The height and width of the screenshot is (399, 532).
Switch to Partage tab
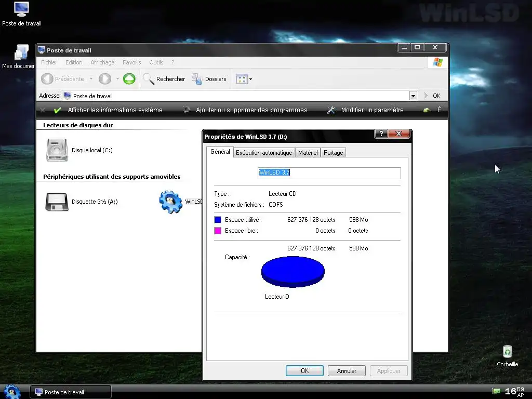333,153
